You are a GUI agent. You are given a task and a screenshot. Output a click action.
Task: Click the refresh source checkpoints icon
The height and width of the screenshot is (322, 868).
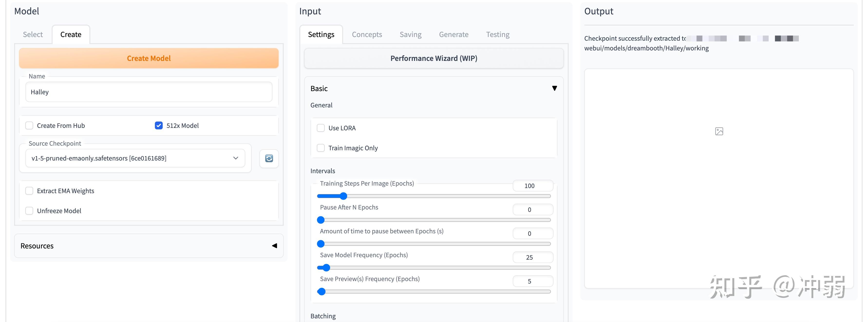coord(269,158)
